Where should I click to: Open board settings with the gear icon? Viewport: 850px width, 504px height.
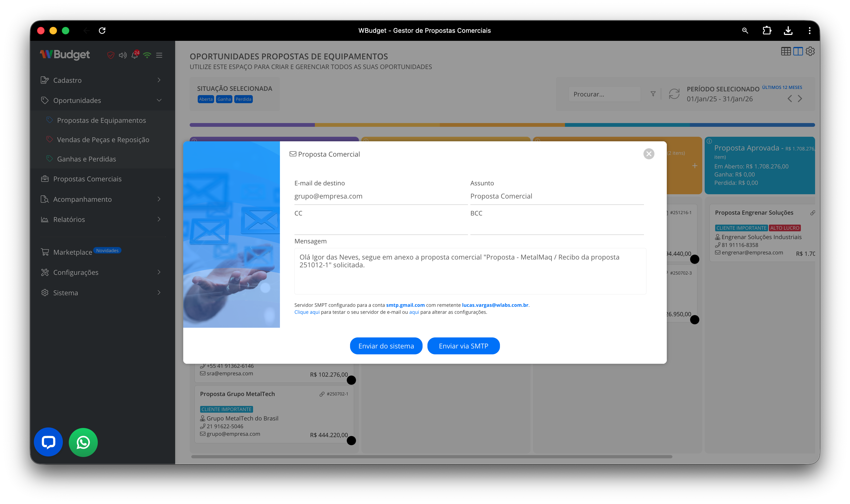pyautogui.click(x=810, y=51)
